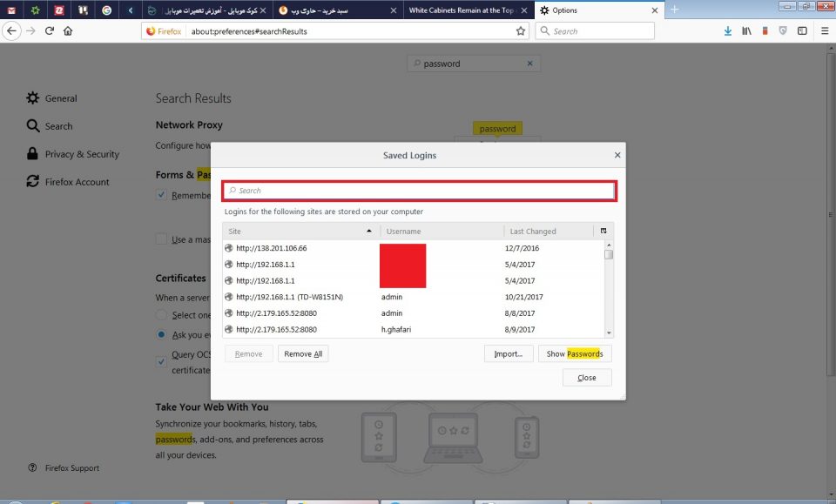Open Privacy & Security settings category
Viewport: 836px width, 504px height.
[x=81, y=154]
